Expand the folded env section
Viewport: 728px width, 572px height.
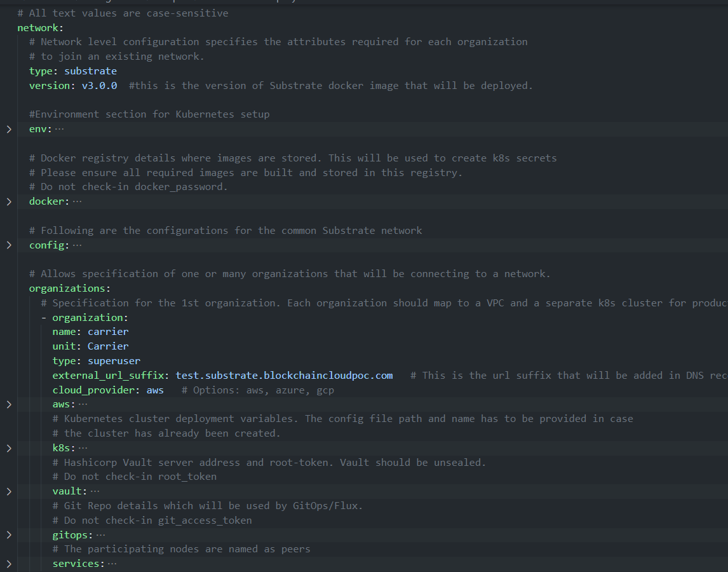click(9, 129)
